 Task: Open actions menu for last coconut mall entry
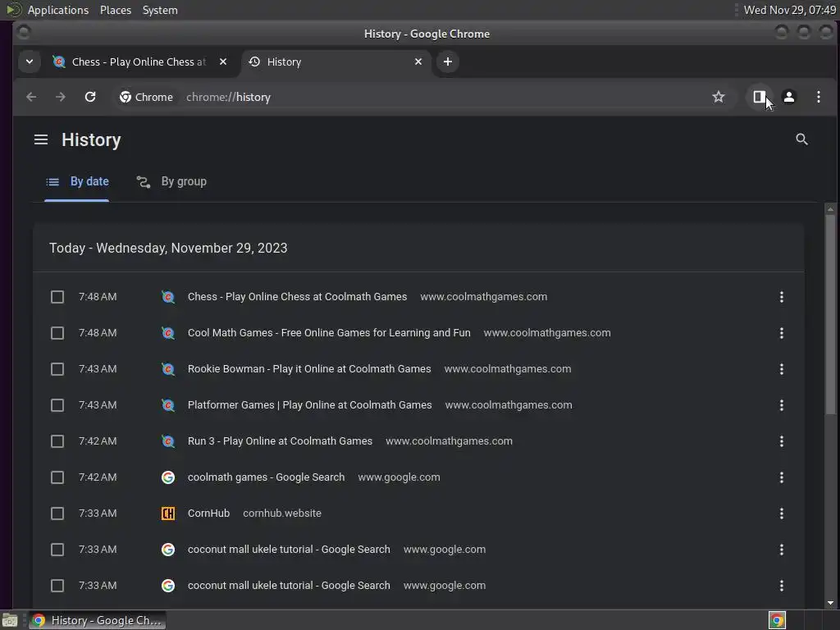(x=782, y=586)
